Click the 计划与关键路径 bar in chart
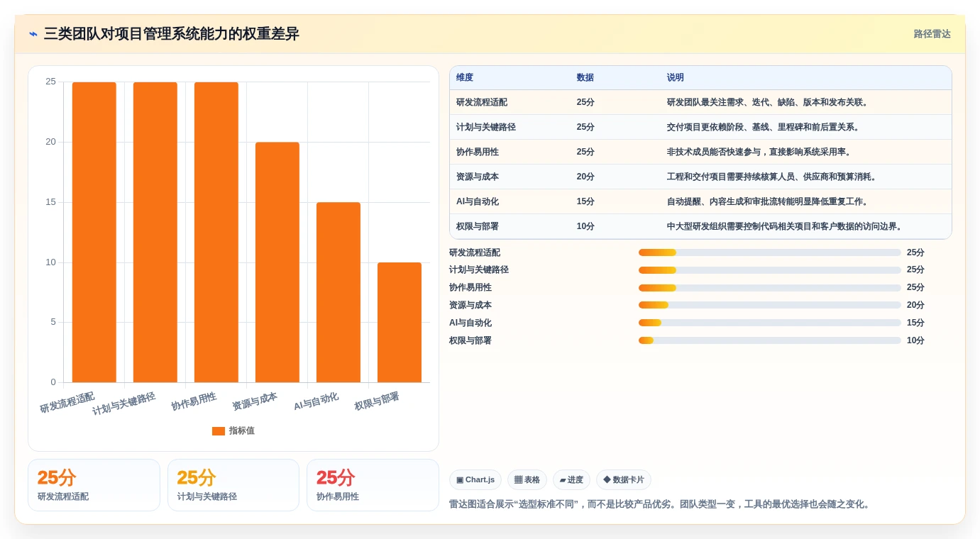The width and height of the screenshot is (980, 539). (x=155, y=232)
